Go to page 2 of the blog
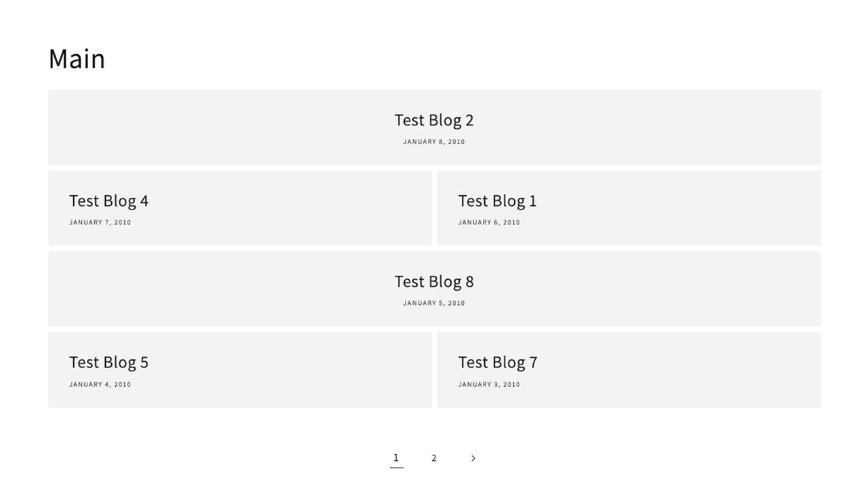The width and height of the screenshot is (868, 488). click(434, 458)
